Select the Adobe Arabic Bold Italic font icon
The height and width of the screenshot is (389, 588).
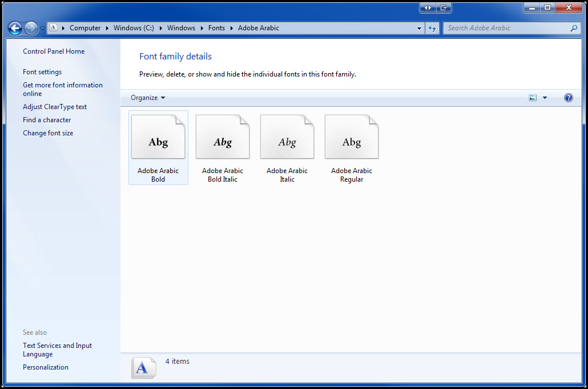click(x=223, y=137)
